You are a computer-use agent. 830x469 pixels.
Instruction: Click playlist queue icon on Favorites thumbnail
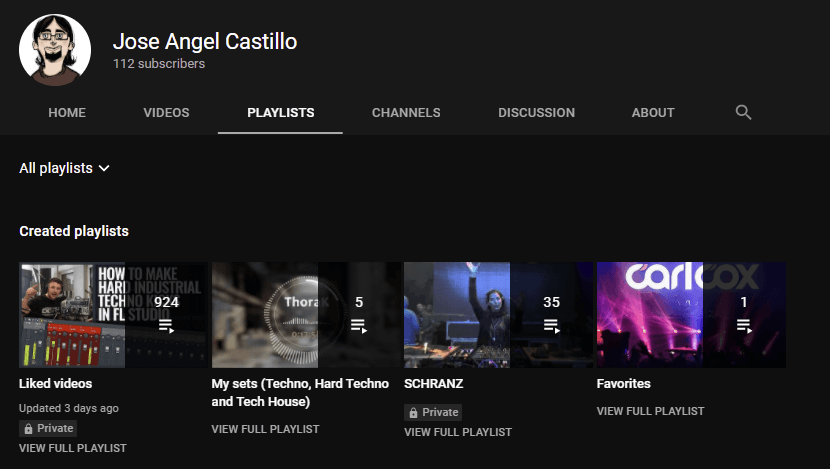[x=744, y=325]
